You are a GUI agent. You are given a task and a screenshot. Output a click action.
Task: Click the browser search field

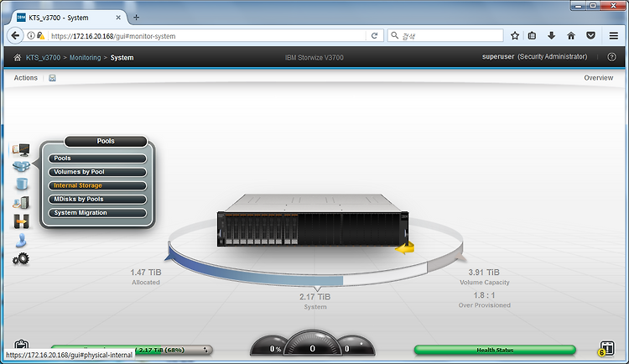pos(445,36)
